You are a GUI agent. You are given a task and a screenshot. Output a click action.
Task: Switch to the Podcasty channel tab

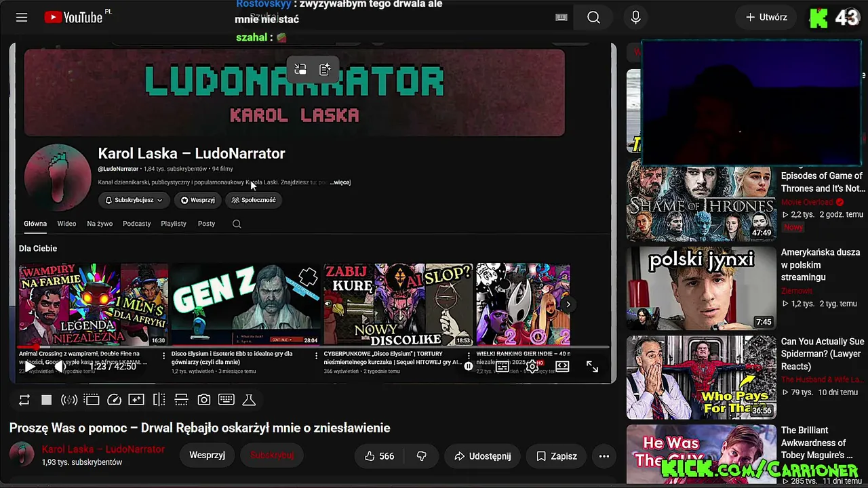(137, 224)
